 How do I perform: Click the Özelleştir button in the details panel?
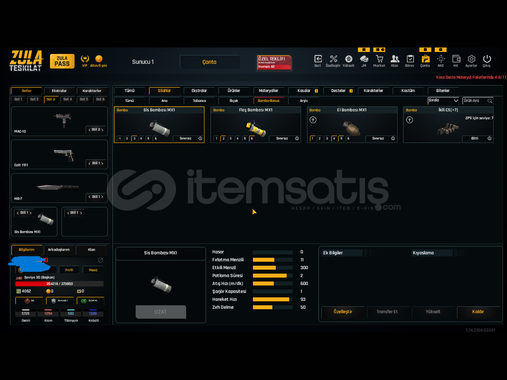tap(343, 312)
